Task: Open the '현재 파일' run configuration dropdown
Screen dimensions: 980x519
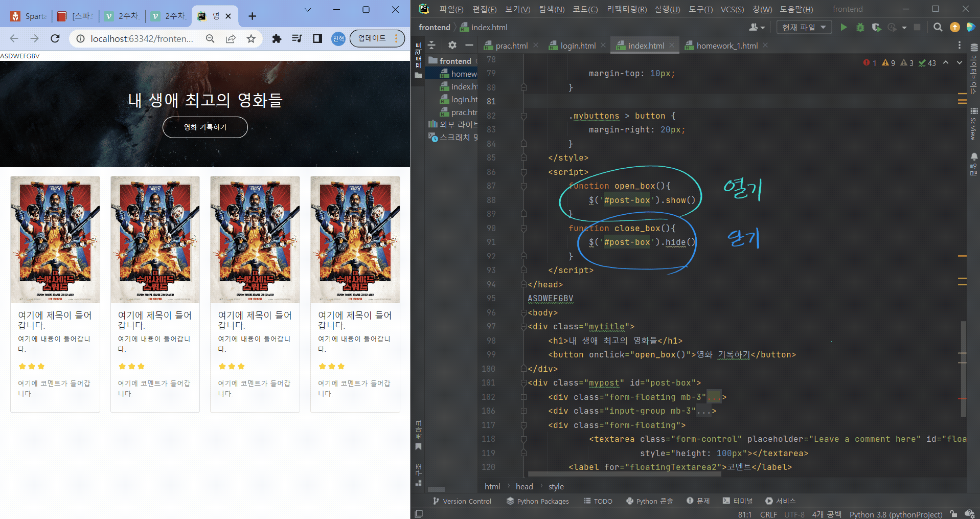Action: [804, 27]
